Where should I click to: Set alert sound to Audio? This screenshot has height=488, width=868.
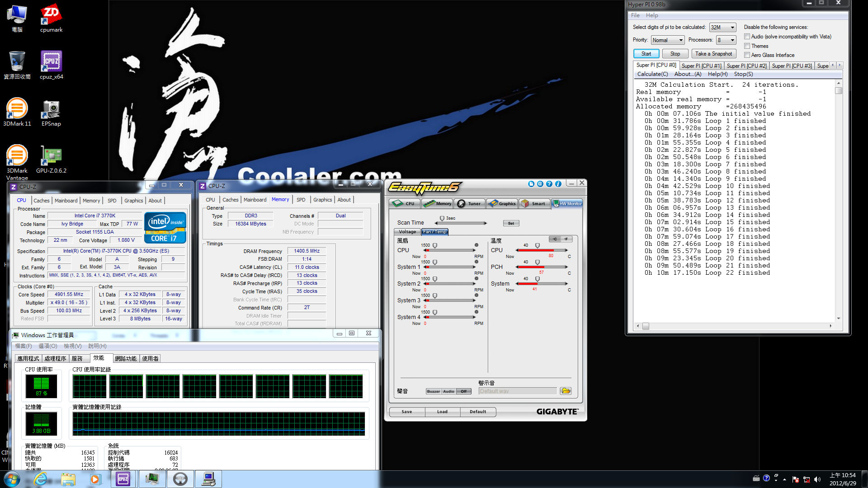click(448, 391)
